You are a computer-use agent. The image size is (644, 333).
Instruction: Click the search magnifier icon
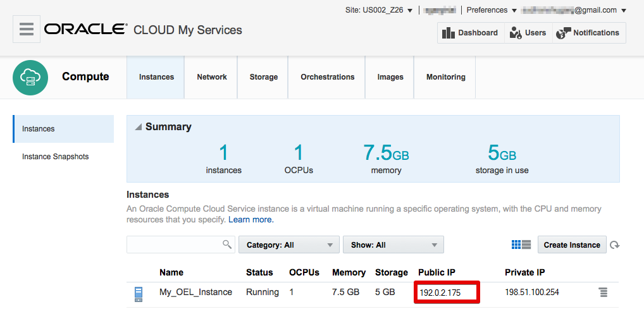click(227, 245)
